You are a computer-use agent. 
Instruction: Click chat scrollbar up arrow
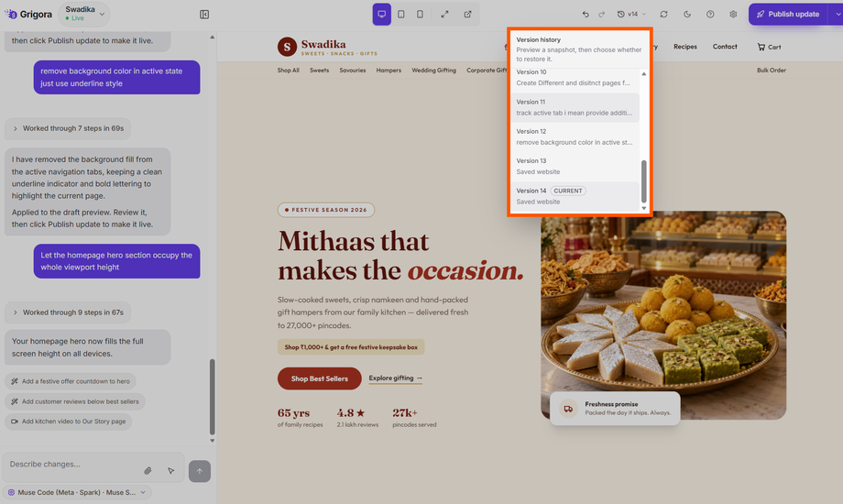[x=213, y=38]
